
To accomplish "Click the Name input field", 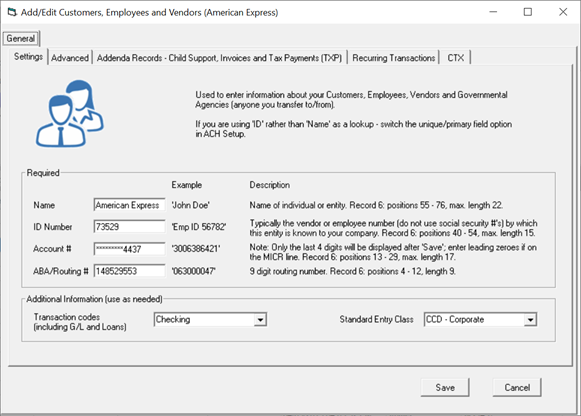I will click(129, 205).
